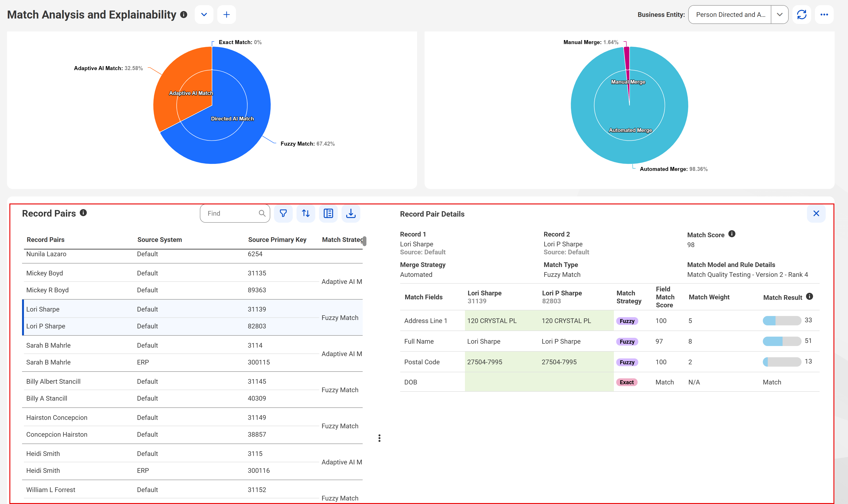Select the Billy Albert Stancill row
848x504 pixels.
[x=171, y=381]
